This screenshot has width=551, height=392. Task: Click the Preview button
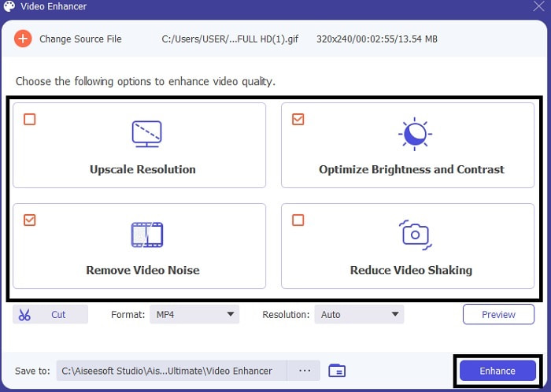tap(498, 315)
